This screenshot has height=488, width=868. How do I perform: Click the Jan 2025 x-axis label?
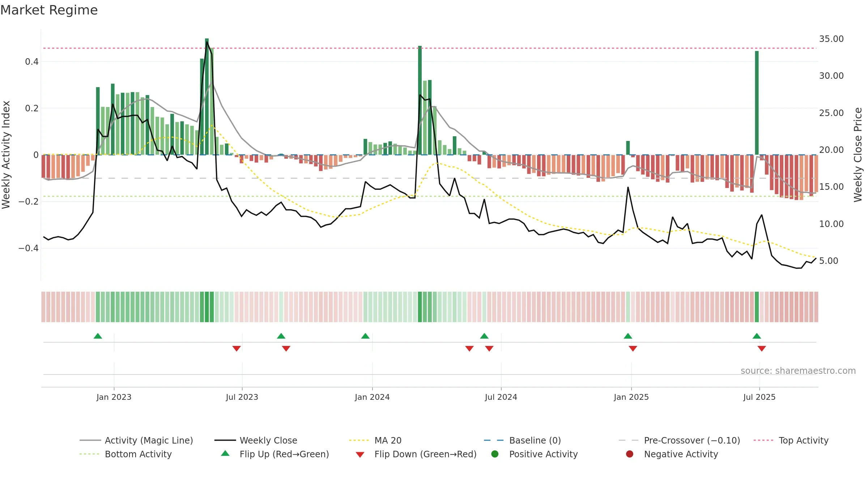631,397
